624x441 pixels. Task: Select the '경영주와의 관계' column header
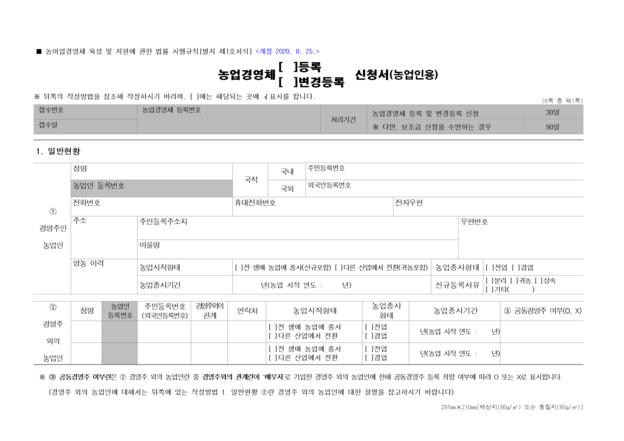pos(210,310)
